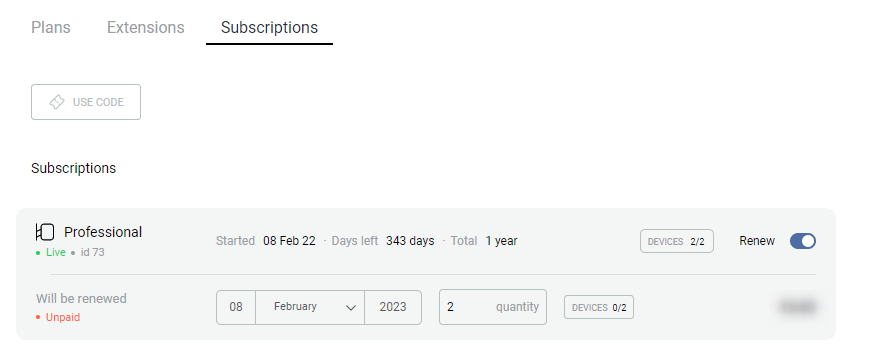
Task: Click the quantity input field
Action: click(x=493, y=307)
